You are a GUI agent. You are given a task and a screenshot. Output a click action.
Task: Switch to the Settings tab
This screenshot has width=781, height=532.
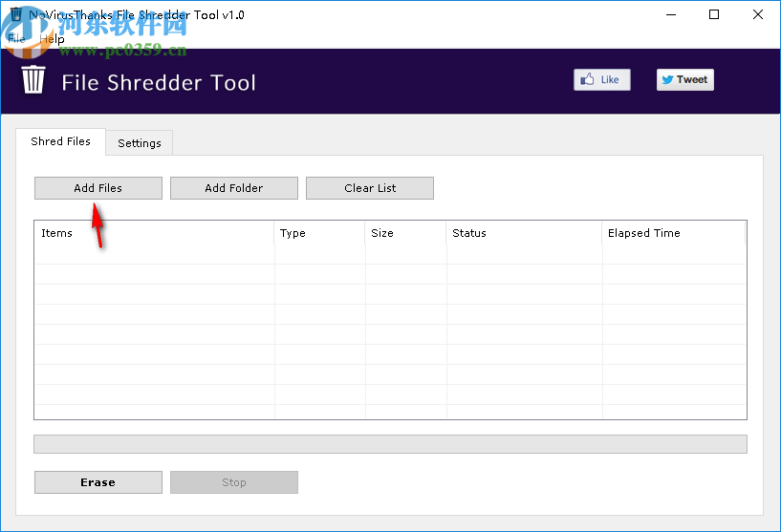point(140,143)
